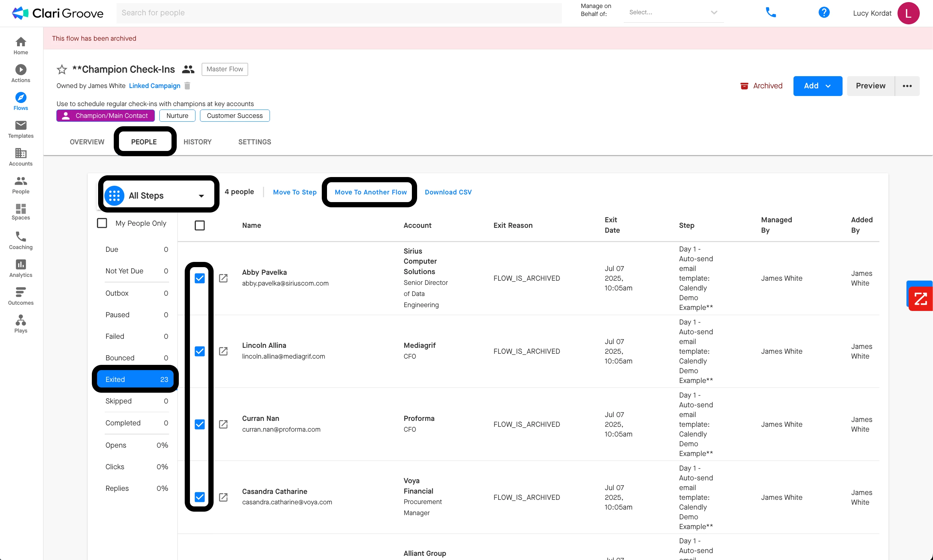Open the Coaching sidebar icon
This screenshot has height=560, width=933.
[x=21, y=240]
